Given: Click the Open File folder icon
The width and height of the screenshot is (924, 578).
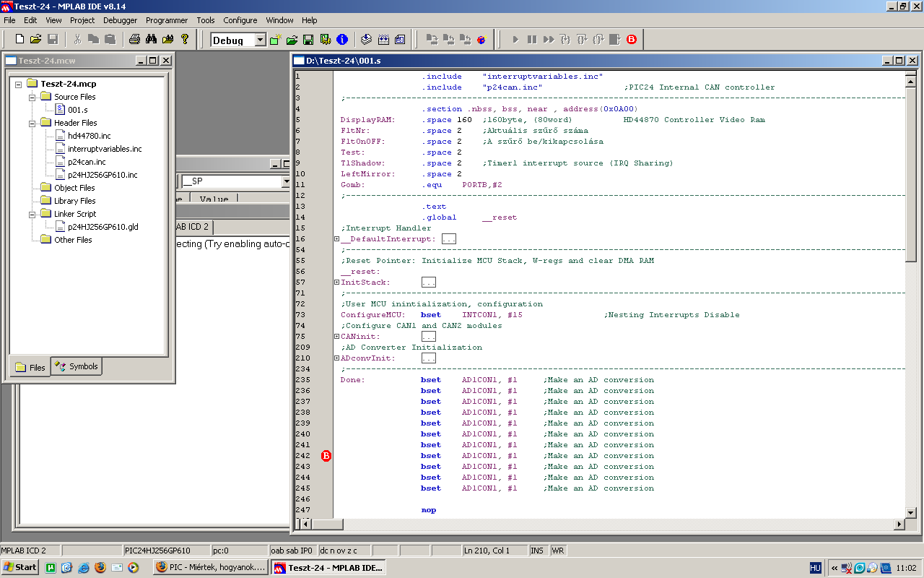Looking at the screenshot, I should coord(35,40).
